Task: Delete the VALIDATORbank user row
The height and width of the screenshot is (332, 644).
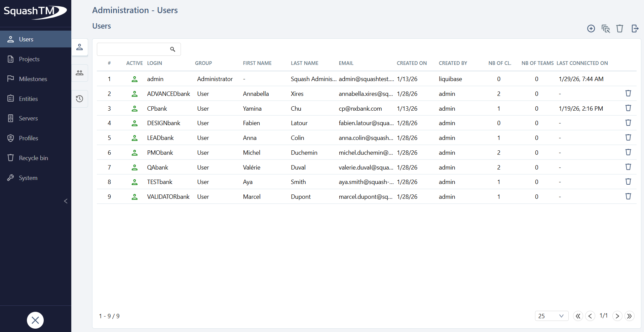Action: (628, 196)
